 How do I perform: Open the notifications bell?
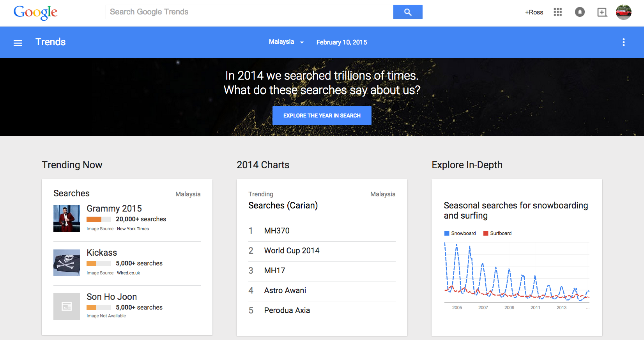point(580,12)
